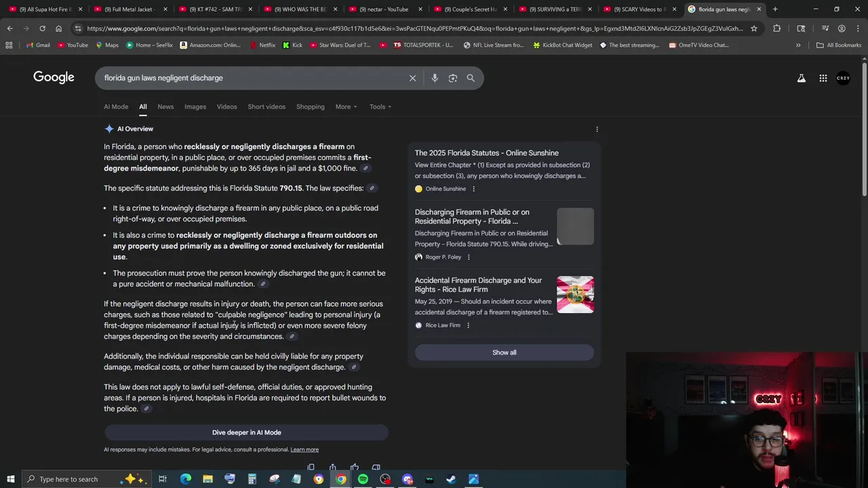Open Chrome extensions puzzle icon
The image size is (868, 488).
776,28
